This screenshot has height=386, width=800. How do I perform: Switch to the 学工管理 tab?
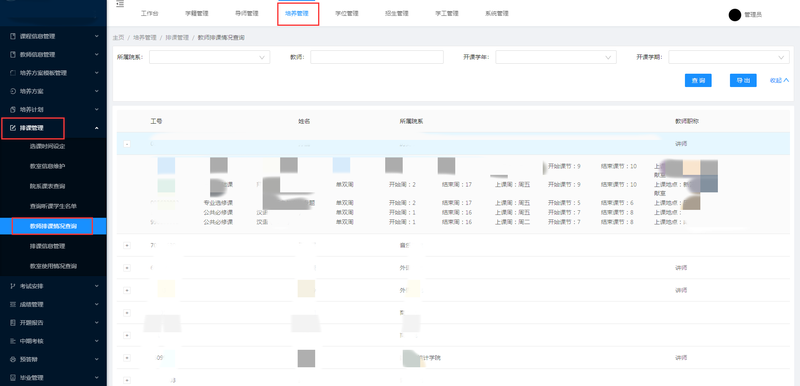point(446,14)
